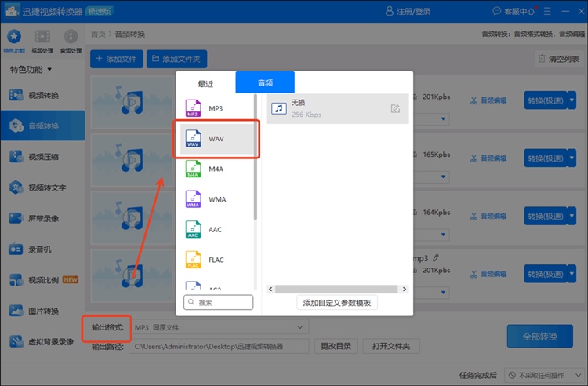This screenshot has width=588, height=386.
Task: Click the left arrow on the preset scrollbar
Action: pyautogui.click(x=270, y=289)
